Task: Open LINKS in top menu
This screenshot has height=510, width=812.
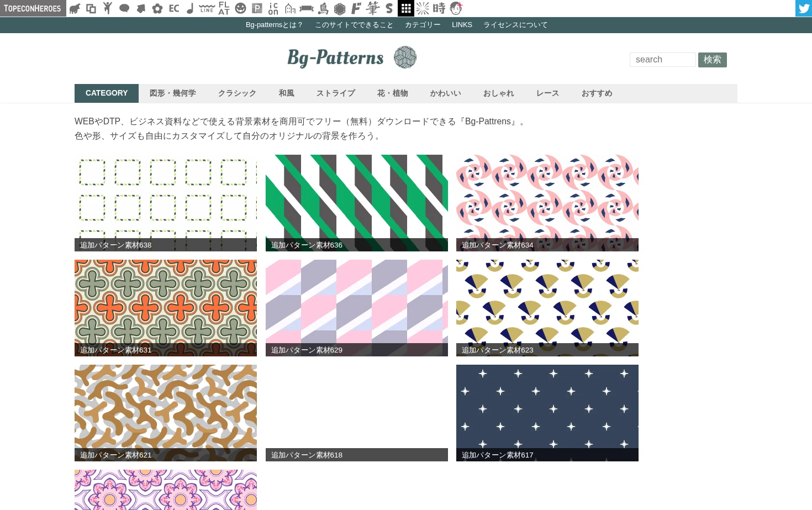Action: pyautogui.click(x=462, y=25)
